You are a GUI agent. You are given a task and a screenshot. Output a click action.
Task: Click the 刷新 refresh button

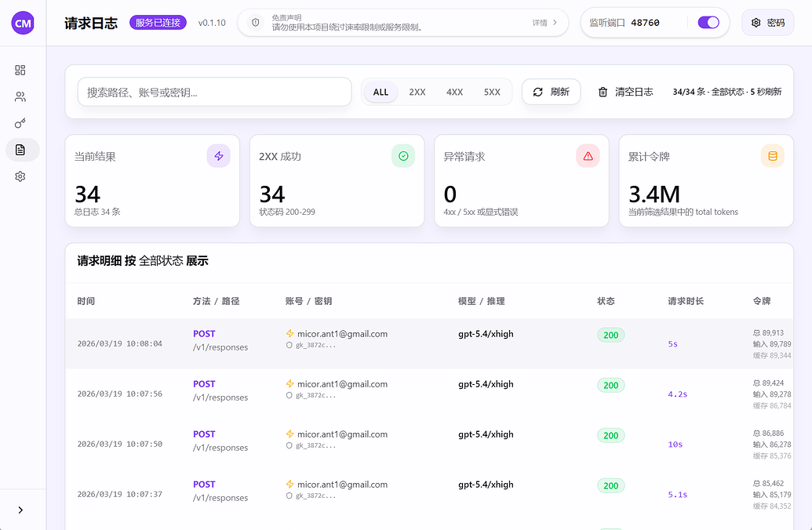click(x=551, y=92)
